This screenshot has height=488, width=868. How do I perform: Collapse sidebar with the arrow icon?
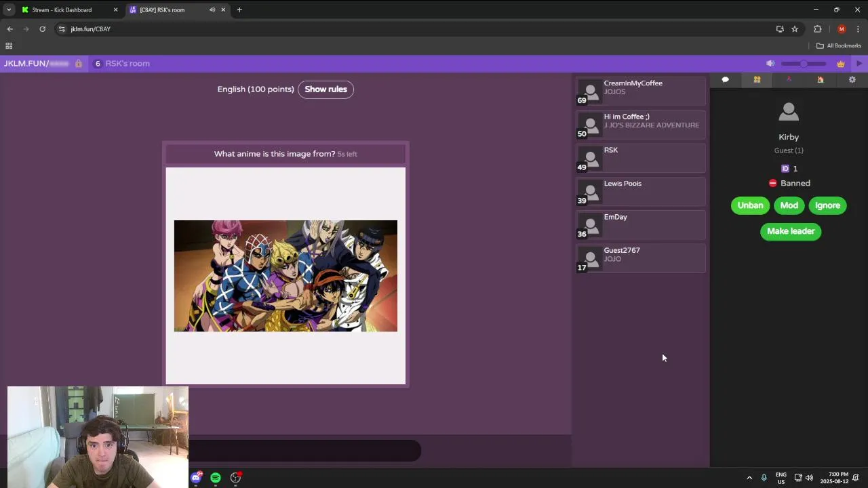click(859, 64)
